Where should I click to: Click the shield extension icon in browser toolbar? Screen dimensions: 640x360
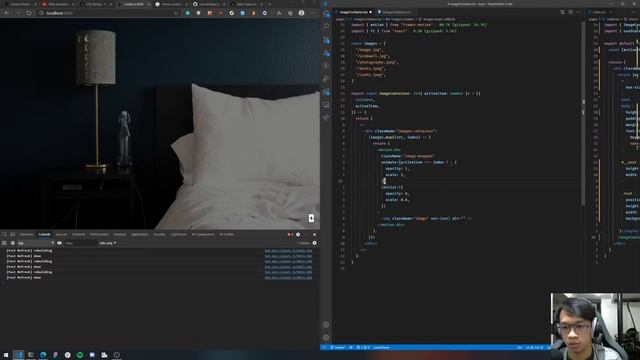coord(198,13)
